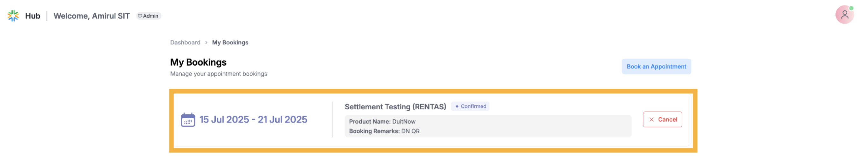Click the Hub logo icon

[x=13, y=16]
